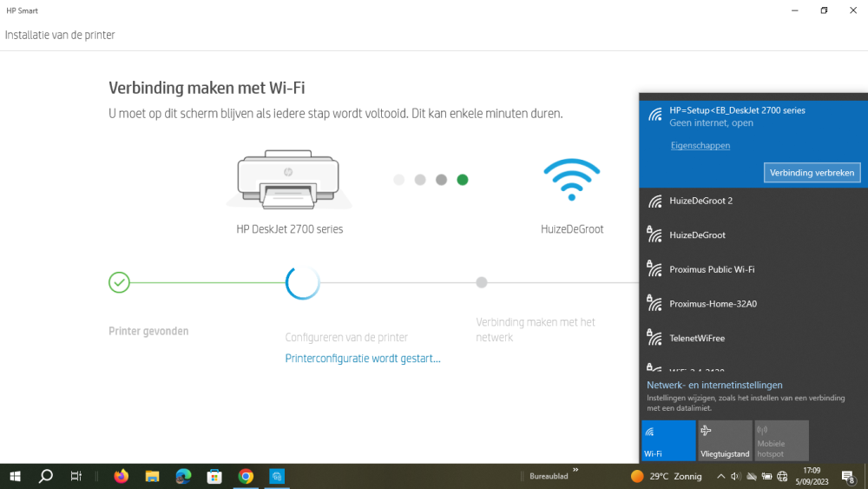Click Configureren van de printer label
The height and width of the screenshot is (489, 868).
pos(346,337)
